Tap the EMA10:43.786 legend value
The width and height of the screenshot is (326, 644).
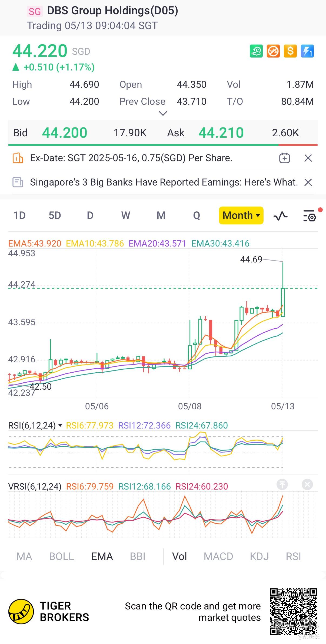[95, 244]
